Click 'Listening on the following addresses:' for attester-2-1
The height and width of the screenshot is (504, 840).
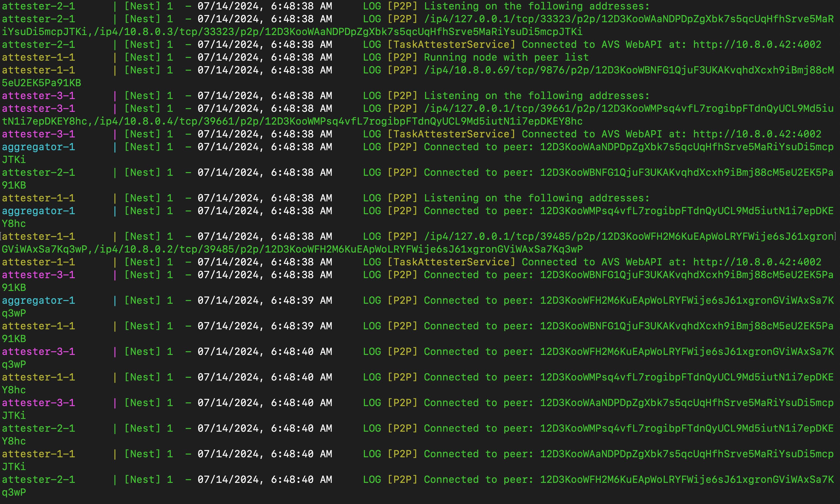click(x=537, y=6)
